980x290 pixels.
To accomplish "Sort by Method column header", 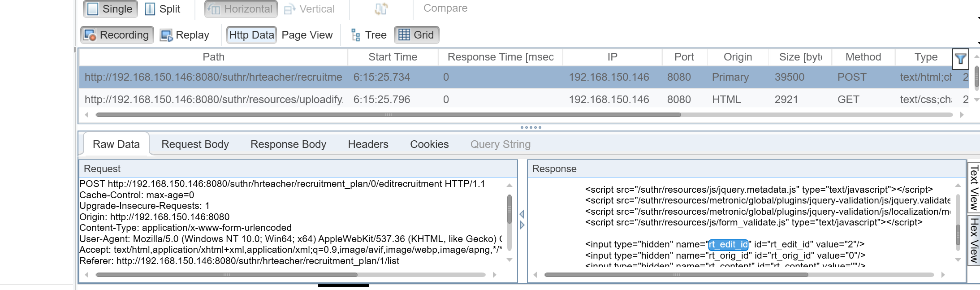I will point(863,57).
